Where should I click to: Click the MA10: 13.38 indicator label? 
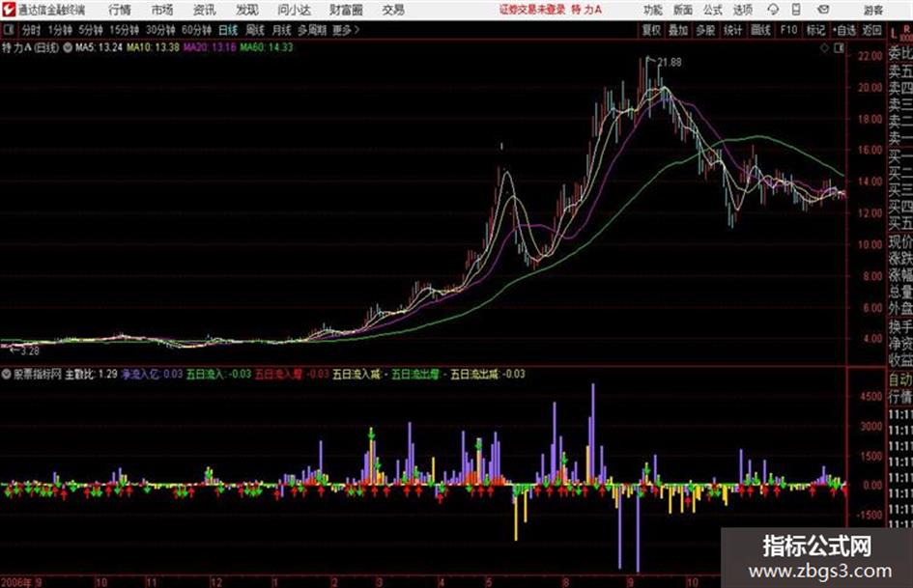(154, 47)
